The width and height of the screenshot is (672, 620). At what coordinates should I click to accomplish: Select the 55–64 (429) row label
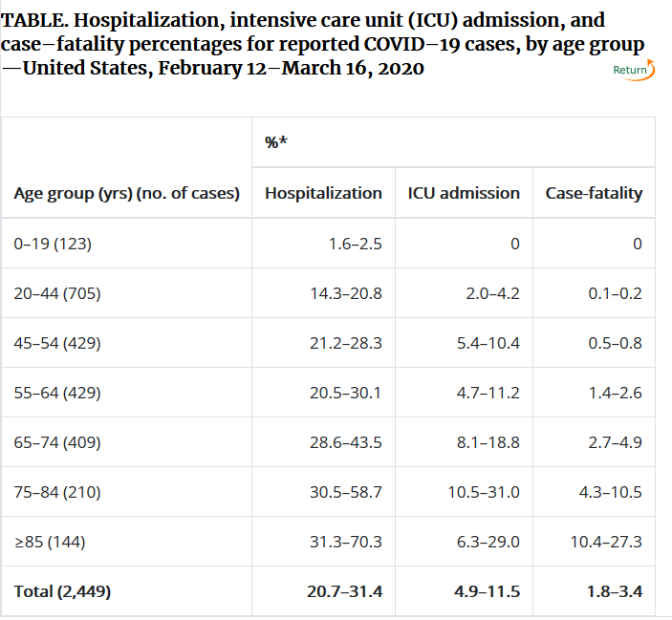click(57, 393)
